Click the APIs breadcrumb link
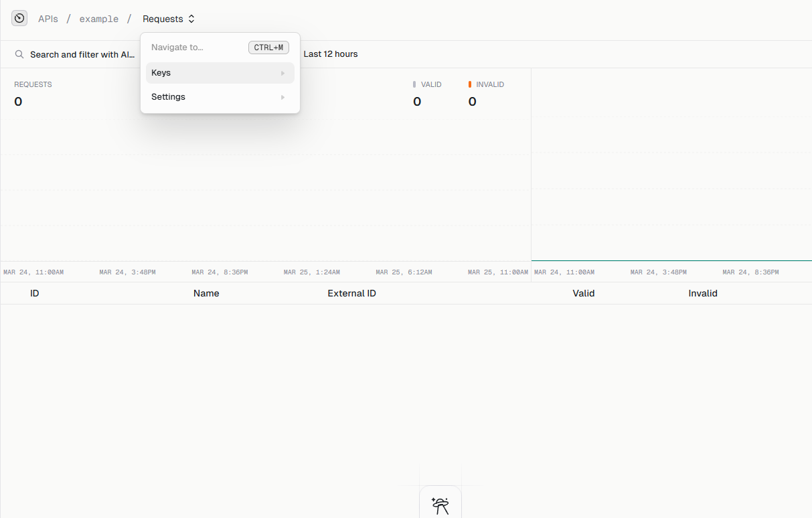The height and width of the screenshot is (518, 812). click(48, 19)
